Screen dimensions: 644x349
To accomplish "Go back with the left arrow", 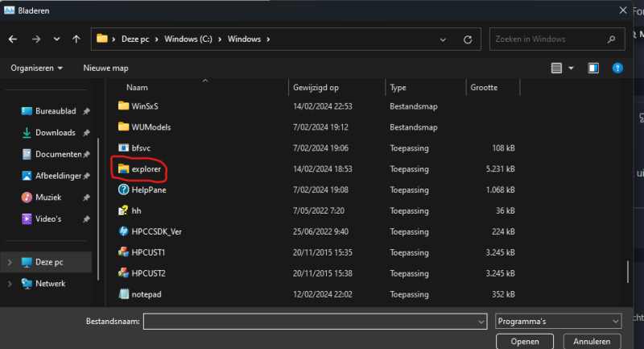I will 14,39.
